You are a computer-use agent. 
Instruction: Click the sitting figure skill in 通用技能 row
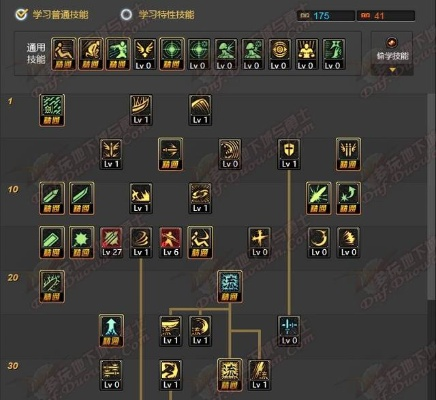pos(64,54)
